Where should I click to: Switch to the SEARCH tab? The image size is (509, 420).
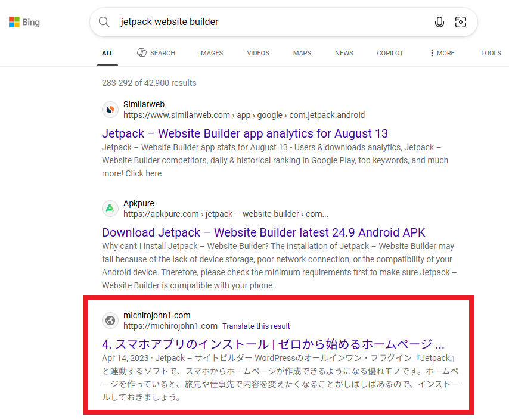[156, 53]
